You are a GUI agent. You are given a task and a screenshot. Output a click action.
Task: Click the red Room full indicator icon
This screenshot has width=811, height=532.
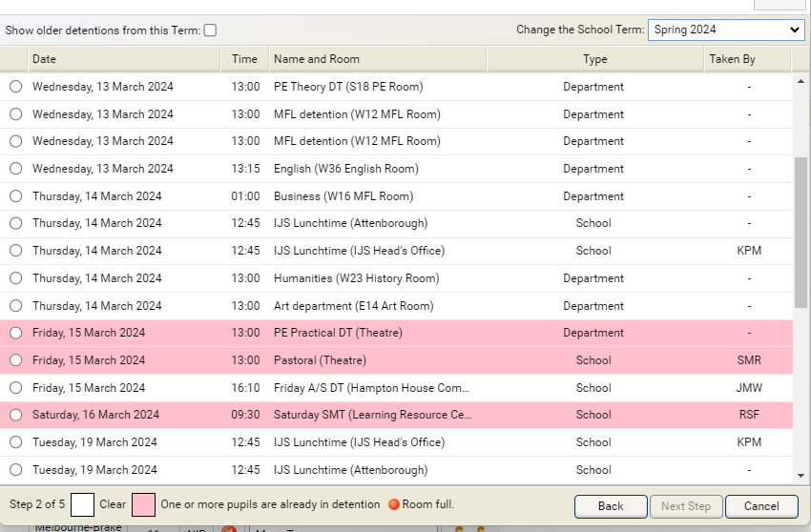coord(392,504)
